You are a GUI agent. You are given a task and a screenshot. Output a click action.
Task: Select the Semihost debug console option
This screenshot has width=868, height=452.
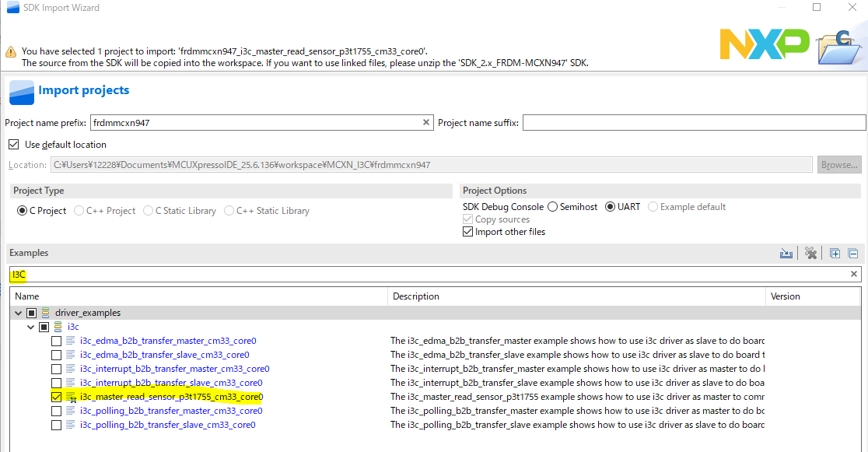(553, 207)
